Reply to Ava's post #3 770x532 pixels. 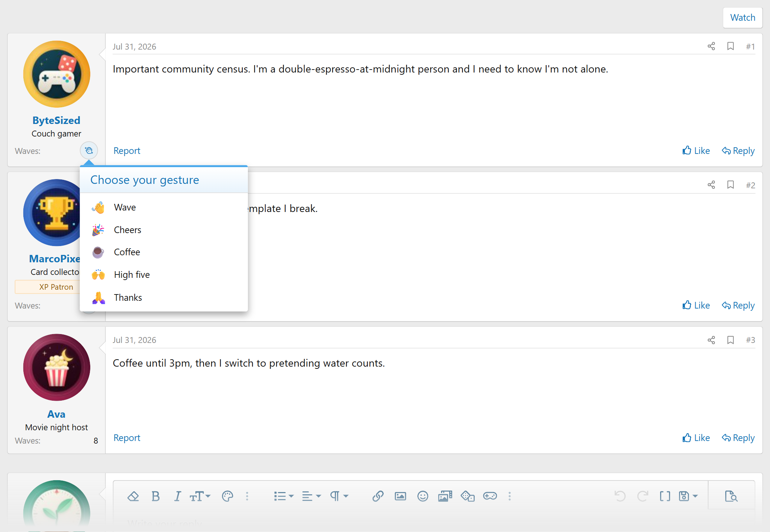[738, 438]
